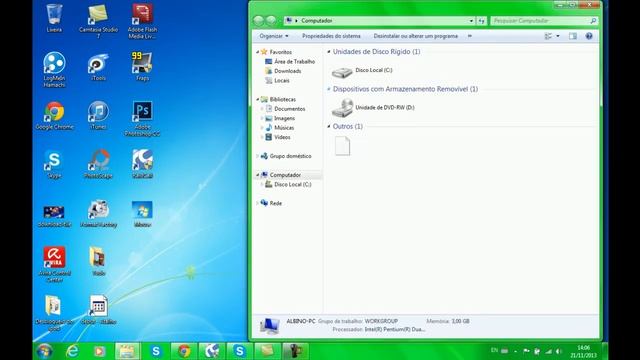
Task: Click the File Explorer taskbar button
Action: 127,351
